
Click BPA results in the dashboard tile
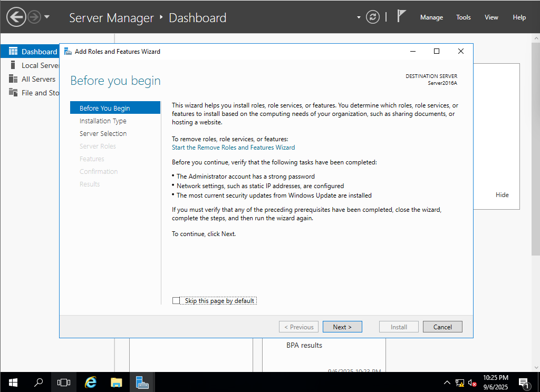click(304, 345)
